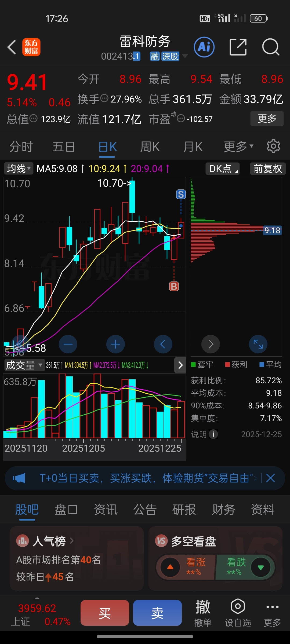Expand the 更多 chart period dropdown

(x=239, y=147)
